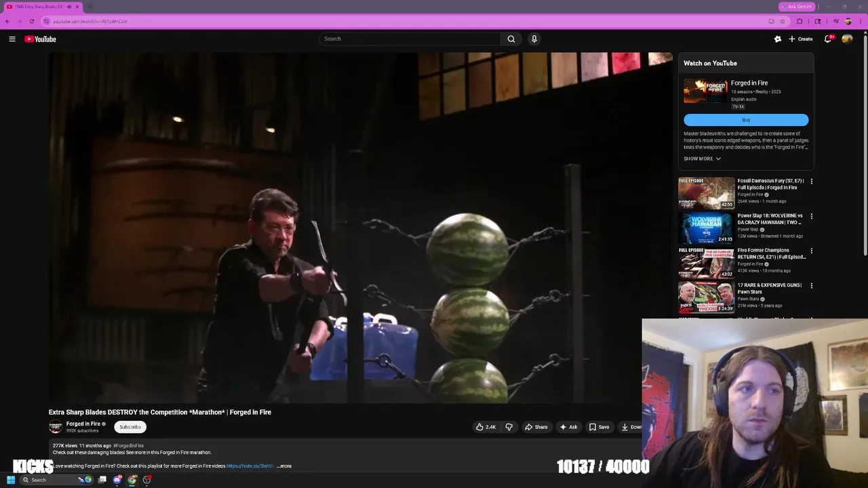Open Forged in Fire show poster thumbnail
The height and width of the screenshot is (488, 868).
(x=705, y=91)
